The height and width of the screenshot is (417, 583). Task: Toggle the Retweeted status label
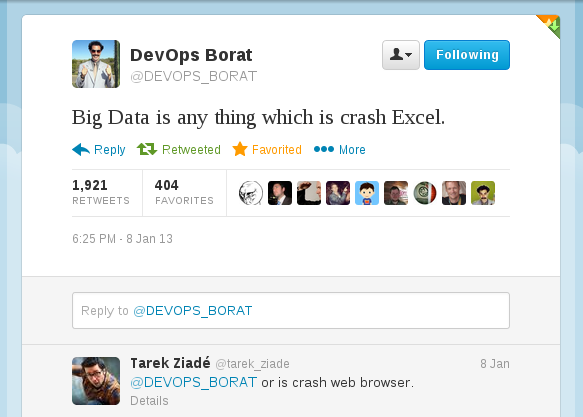191,150
